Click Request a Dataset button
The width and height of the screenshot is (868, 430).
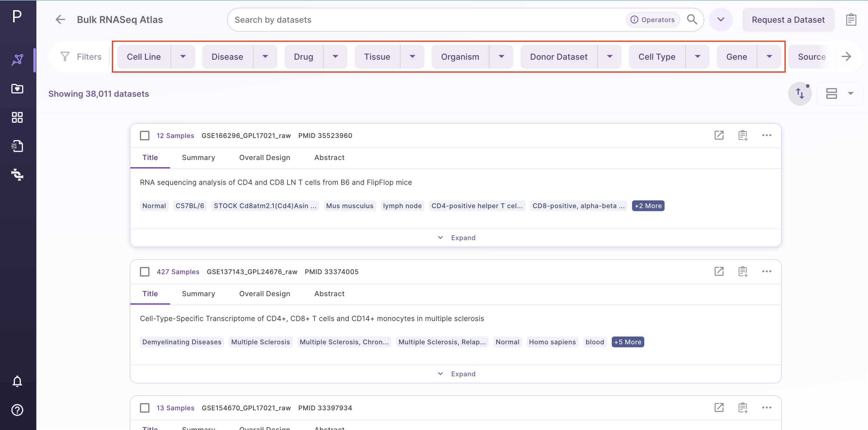point(788,20)
